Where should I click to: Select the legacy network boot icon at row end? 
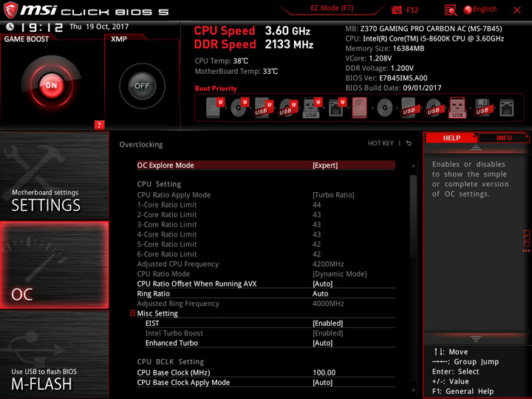click(507, 108)
